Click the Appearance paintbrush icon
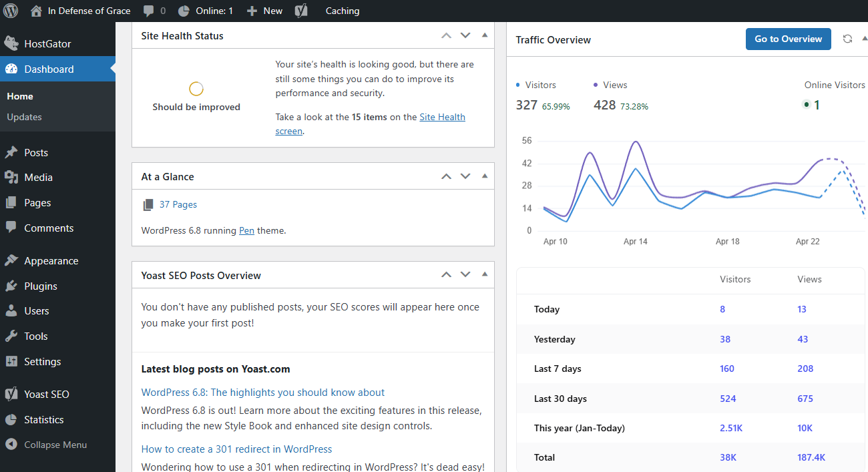Image resolution: width=868 pixels, height=472 pixels. pos(11,261)
